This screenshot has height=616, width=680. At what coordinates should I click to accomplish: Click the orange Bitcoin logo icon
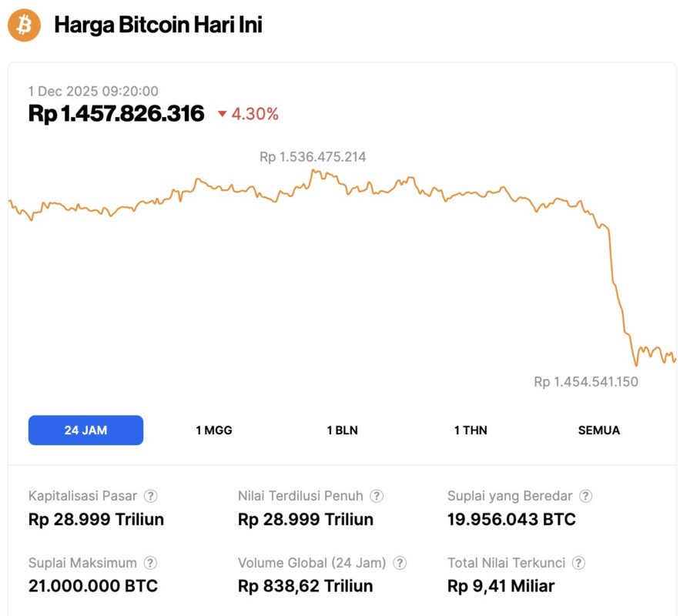click(x=24, y=25)
